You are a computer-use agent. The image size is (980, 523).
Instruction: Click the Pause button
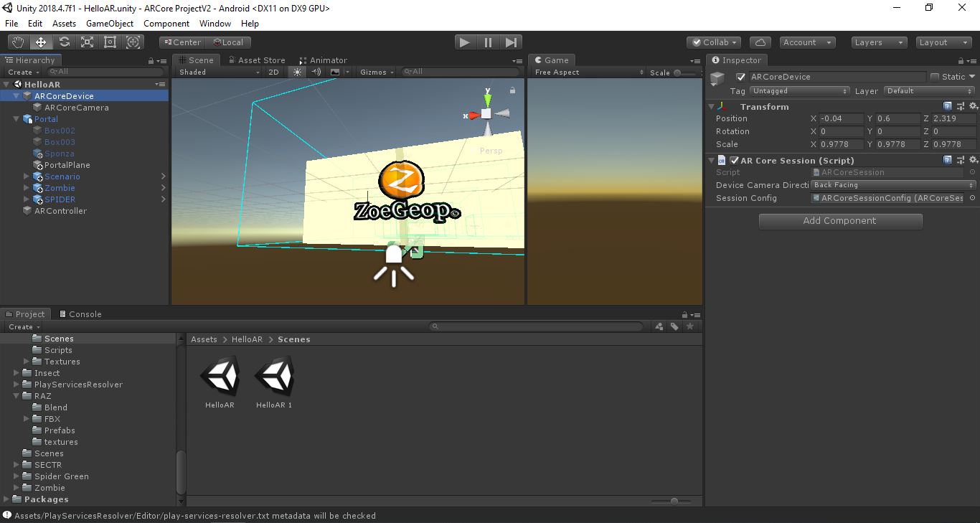pyautogui.click(x=488, y=42)
